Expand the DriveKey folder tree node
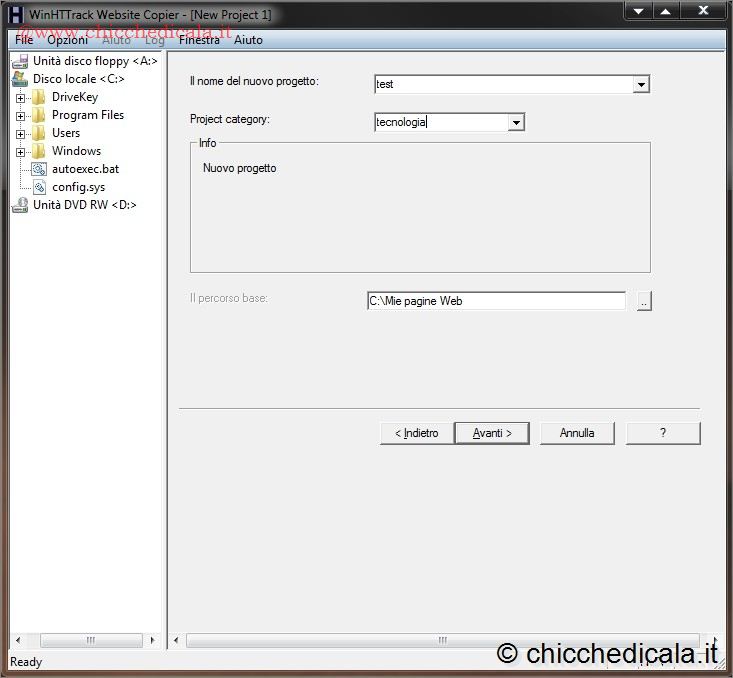 click(x=20, y=98)
